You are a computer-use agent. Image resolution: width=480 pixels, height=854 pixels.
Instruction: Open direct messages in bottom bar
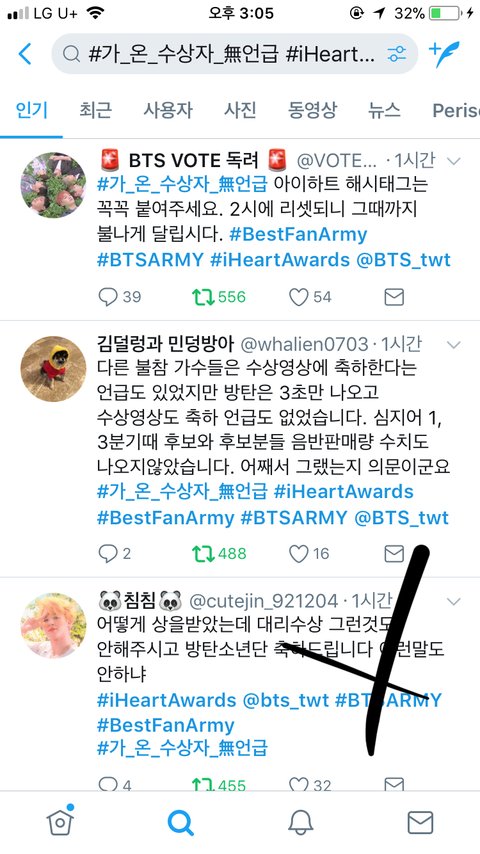(x=420, y=822)
